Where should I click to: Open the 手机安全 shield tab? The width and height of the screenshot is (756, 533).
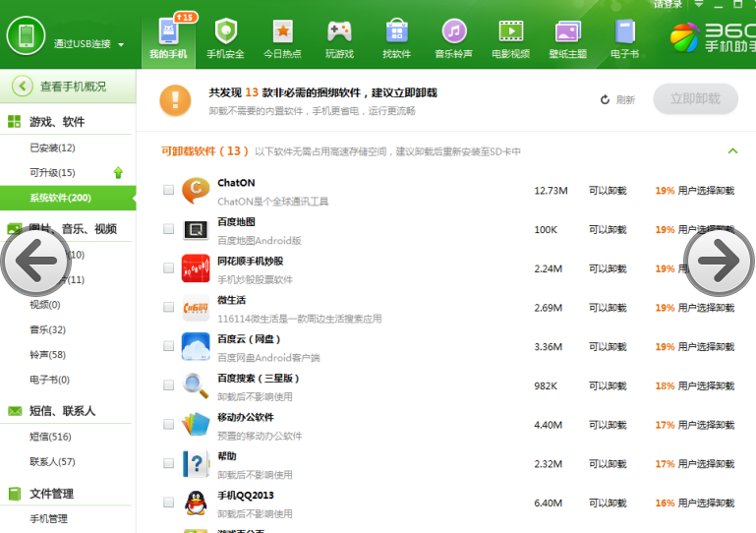tap(226, 40)
